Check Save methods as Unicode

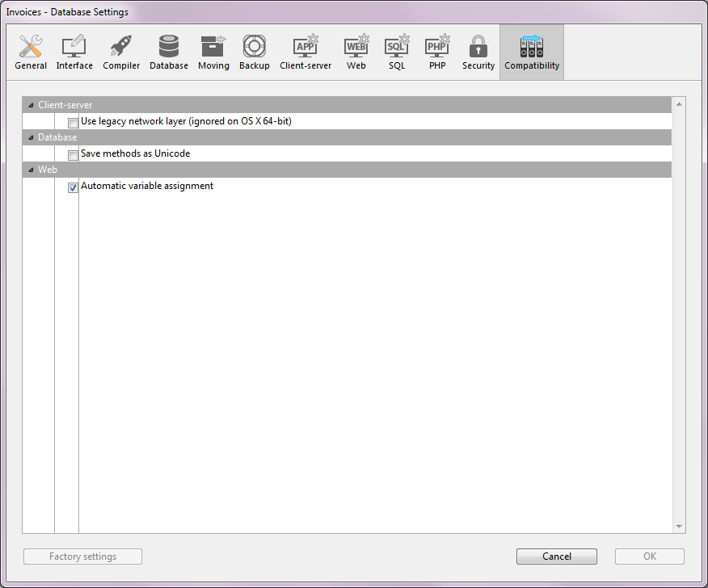(73, 155)
